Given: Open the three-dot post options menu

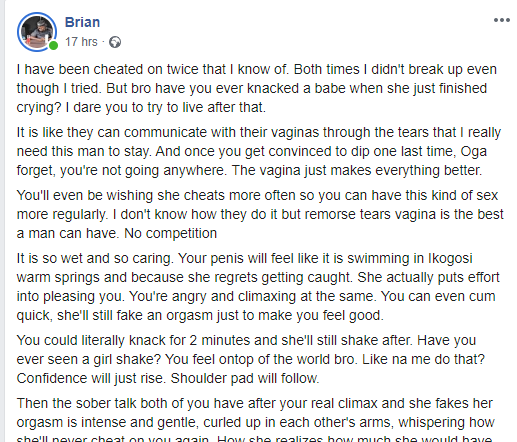Looking at the screenshot, I should click(502, 20).
